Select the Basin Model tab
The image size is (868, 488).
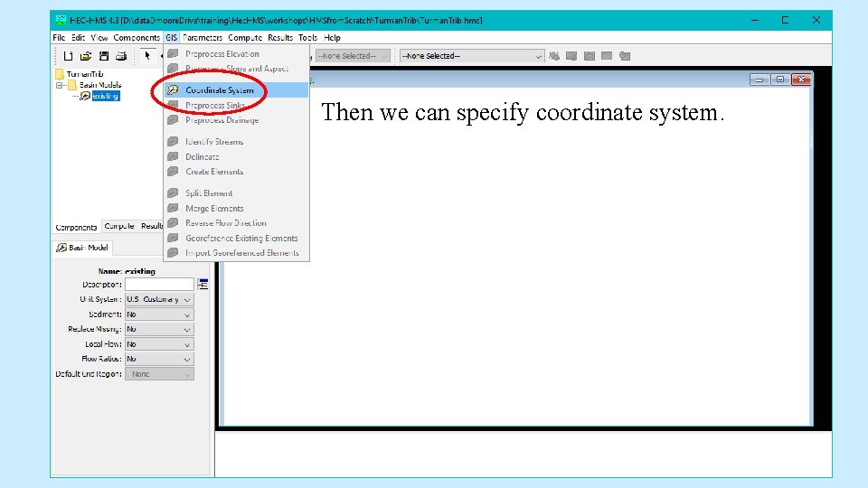click(82, 248)
